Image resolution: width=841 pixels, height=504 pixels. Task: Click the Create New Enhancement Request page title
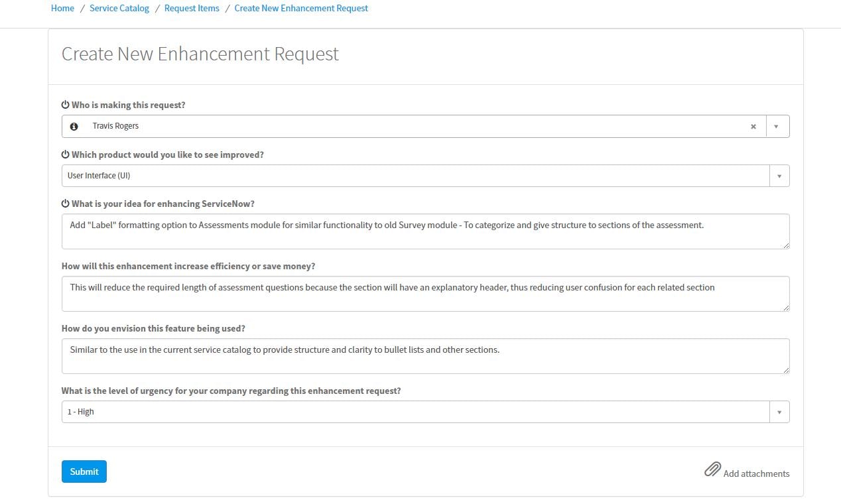[x=200, y=54]
